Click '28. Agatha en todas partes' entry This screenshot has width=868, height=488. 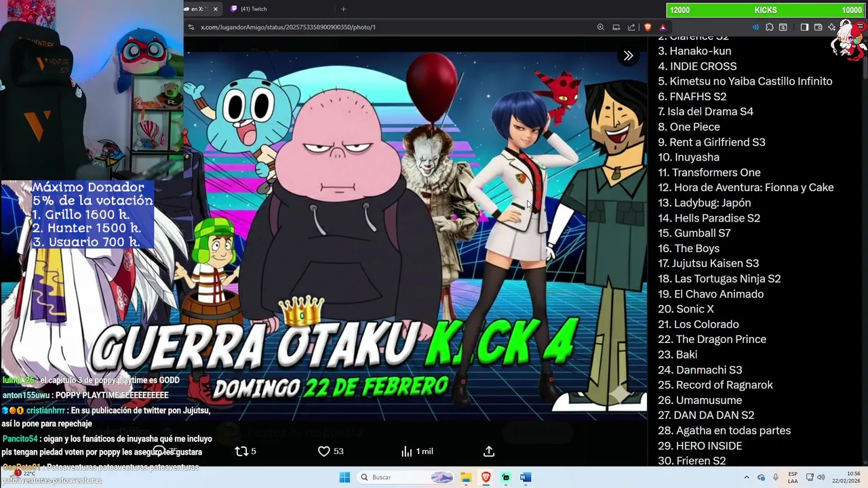pyautogui.click(x=724, y=430)
